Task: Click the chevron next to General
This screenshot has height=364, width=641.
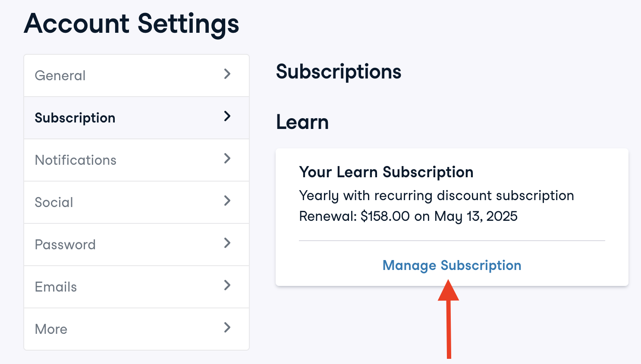Action: [x=227, y=74]
